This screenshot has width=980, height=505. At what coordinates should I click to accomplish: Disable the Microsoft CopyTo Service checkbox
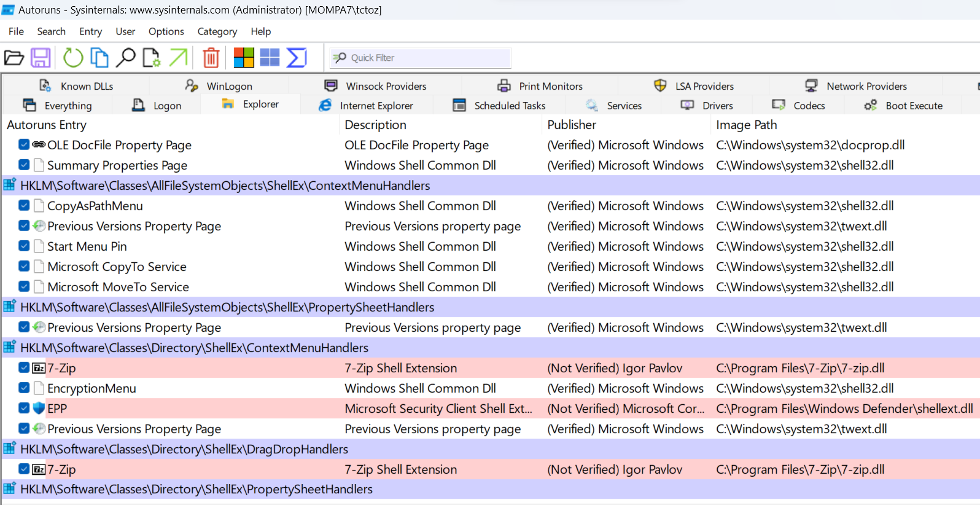tap(24, 266)
